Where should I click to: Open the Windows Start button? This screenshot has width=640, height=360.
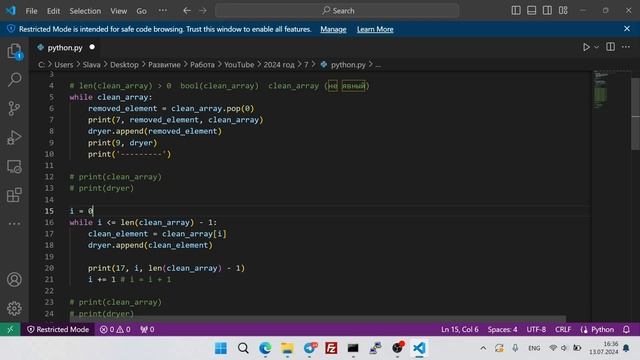pos(221,348)
